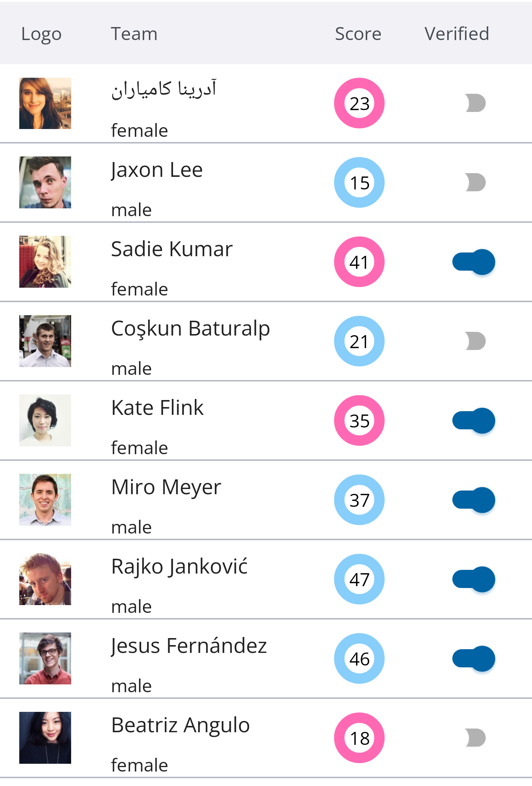
Task: Open Jaxon Lee's profile photo
Action: (x=45, y=182)
